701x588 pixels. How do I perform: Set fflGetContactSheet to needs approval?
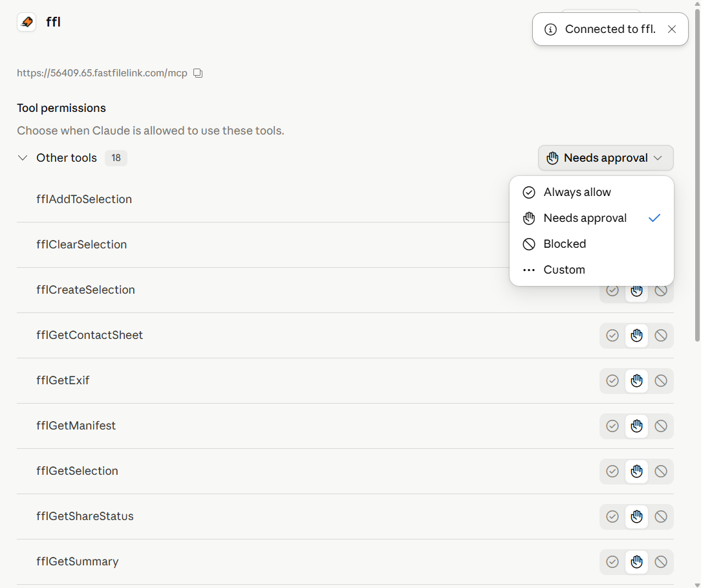(636, 335)
